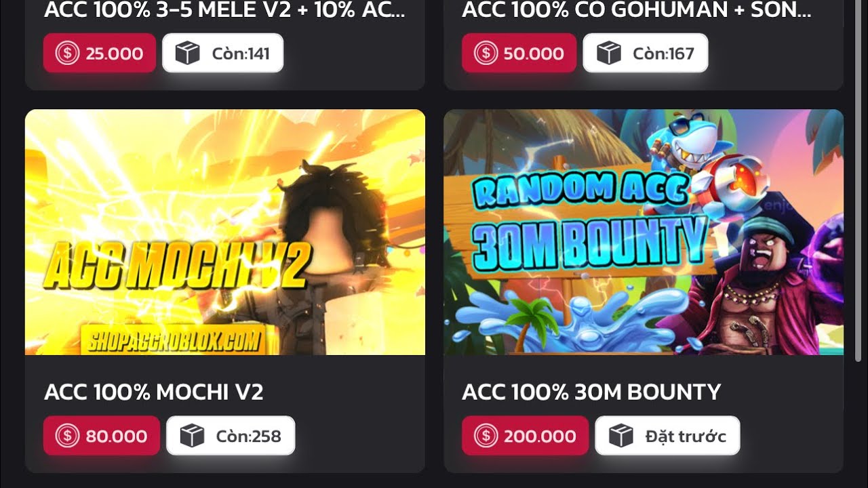Click the coin icon beside 50.000 price
This screenshot has width=868, height=488.
click(x=486, y=53)
